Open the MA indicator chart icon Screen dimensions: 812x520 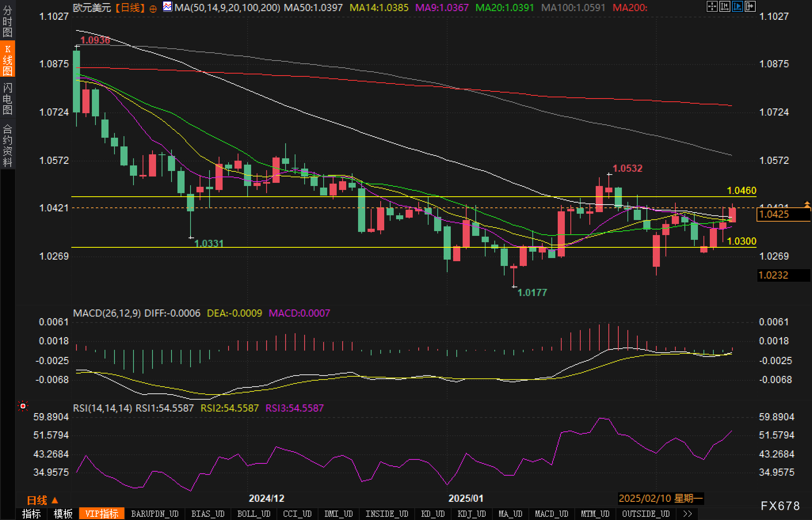[168, 7]
